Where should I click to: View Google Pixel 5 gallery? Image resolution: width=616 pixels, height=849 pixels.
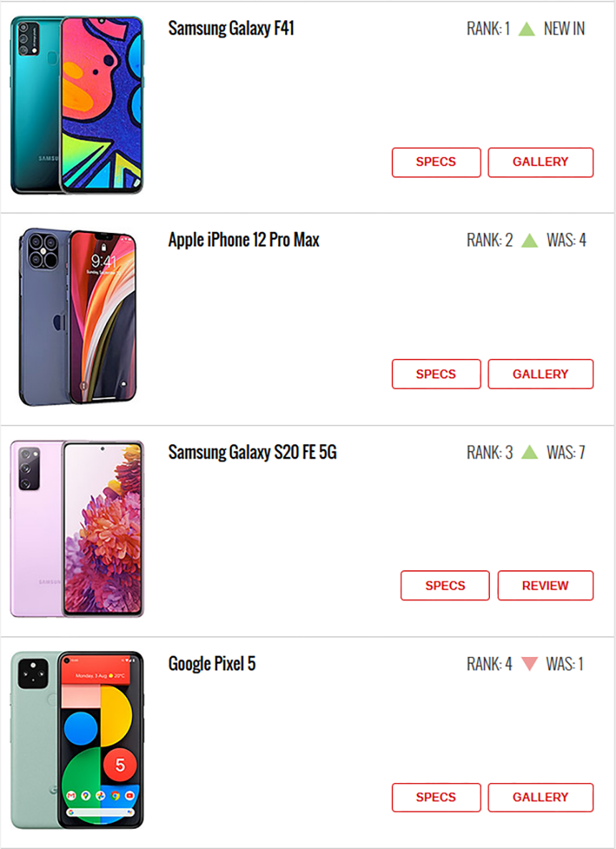pos(540,797)
